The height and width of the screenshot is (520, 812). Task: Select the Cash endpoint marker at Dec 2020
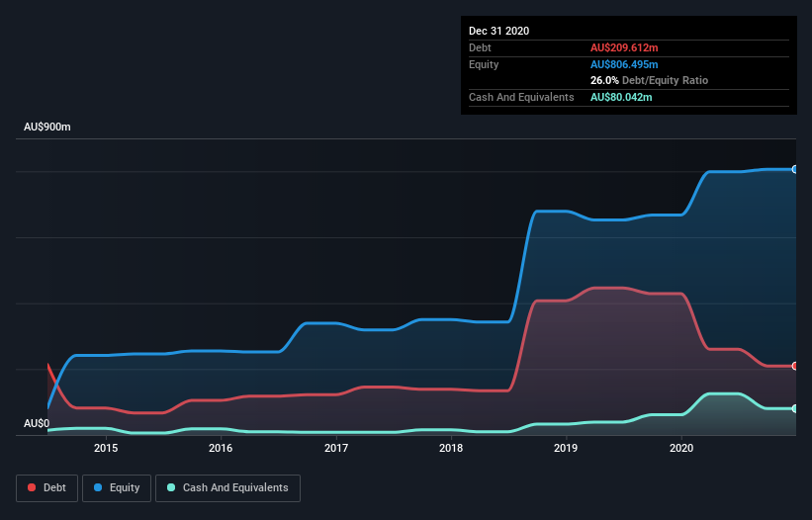pos(795,408)
